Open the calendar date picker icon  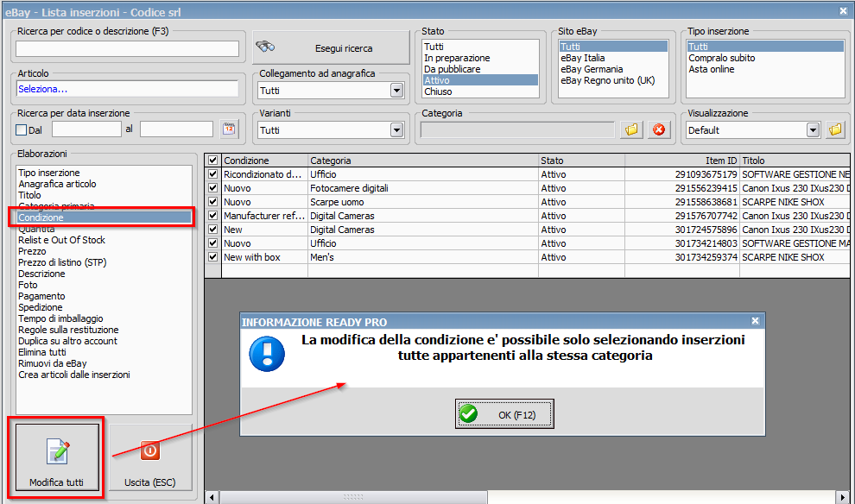(229, 129)
